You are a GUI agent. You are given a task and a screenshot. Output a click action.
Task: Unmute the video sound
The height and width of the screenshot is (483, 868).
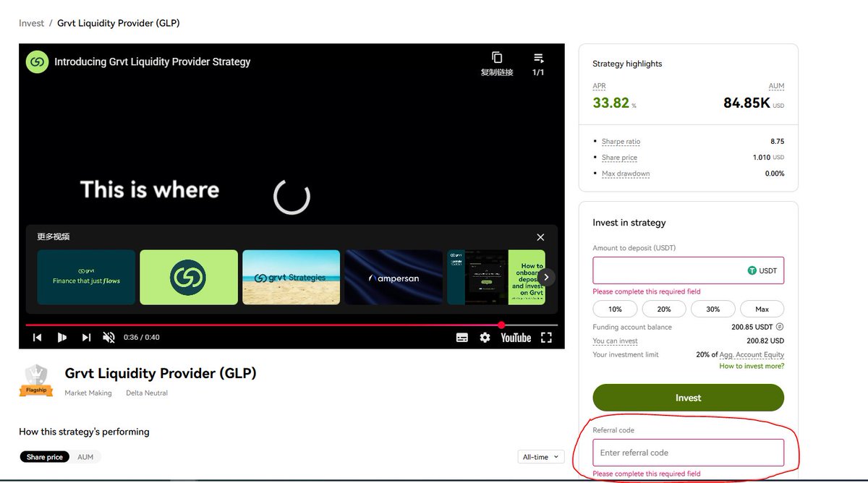[x=109, y=338]
